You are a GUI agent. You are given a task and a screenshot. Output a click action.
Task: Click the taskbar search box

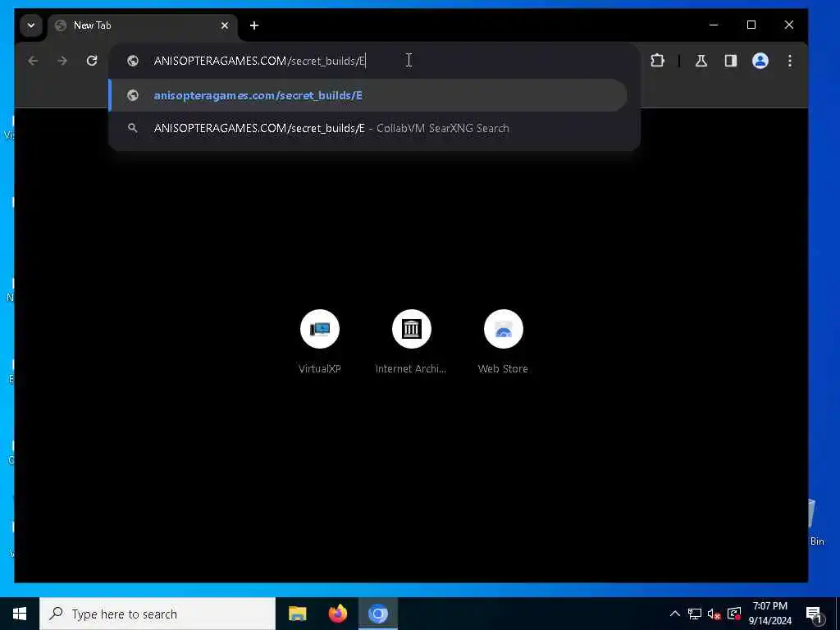tap(157, 614)
